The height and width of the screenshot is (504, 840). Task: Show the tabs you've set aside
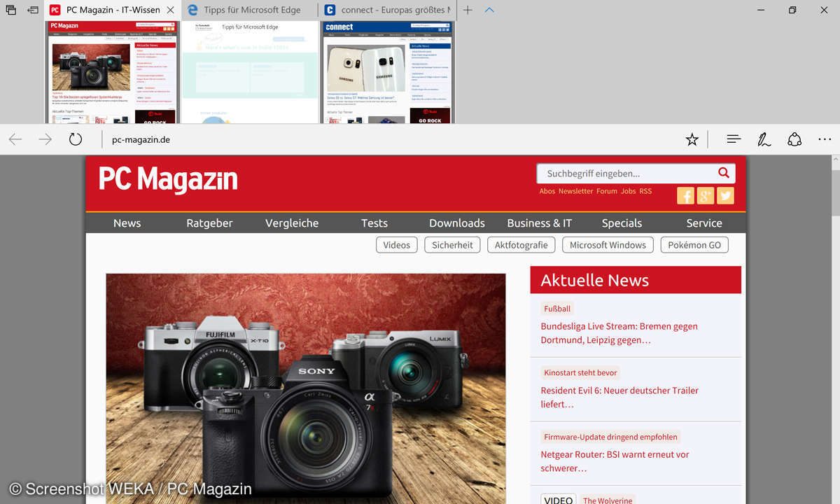point(10,10)
